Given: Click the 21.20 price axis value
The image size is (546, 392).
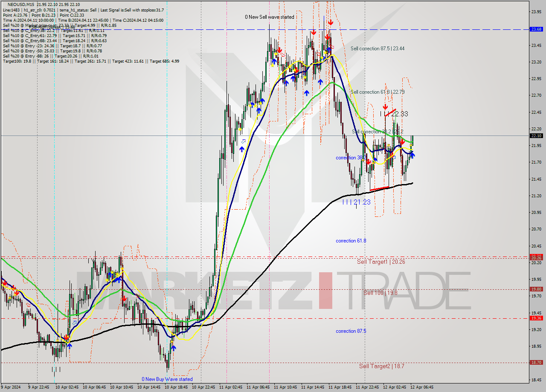Looking at the screenshot, I should (x=536, y=196).
